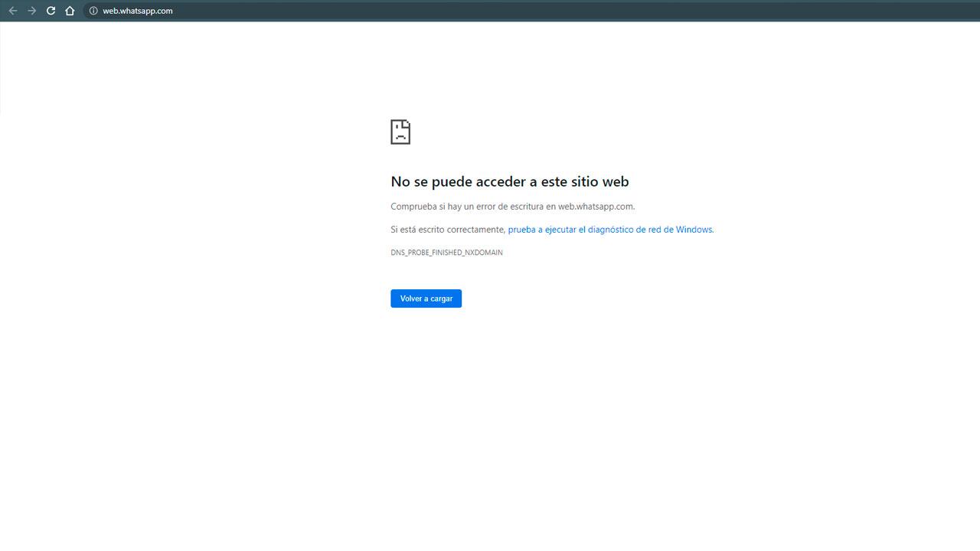Click the text mentioning web.whatsapp.com spelling check

pos(513,206)
